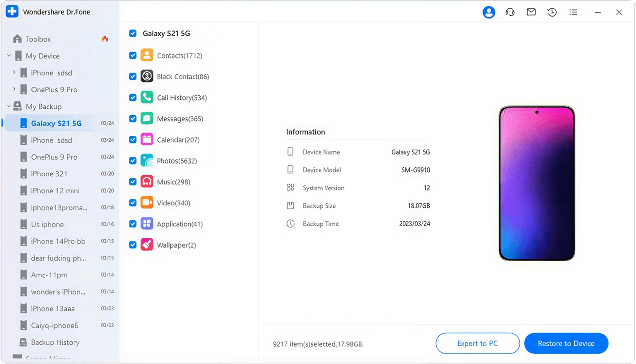Click the Wallpaper brush icon
Screen dimensions: 636x364
pyautogui.click(x=147, y=245)
